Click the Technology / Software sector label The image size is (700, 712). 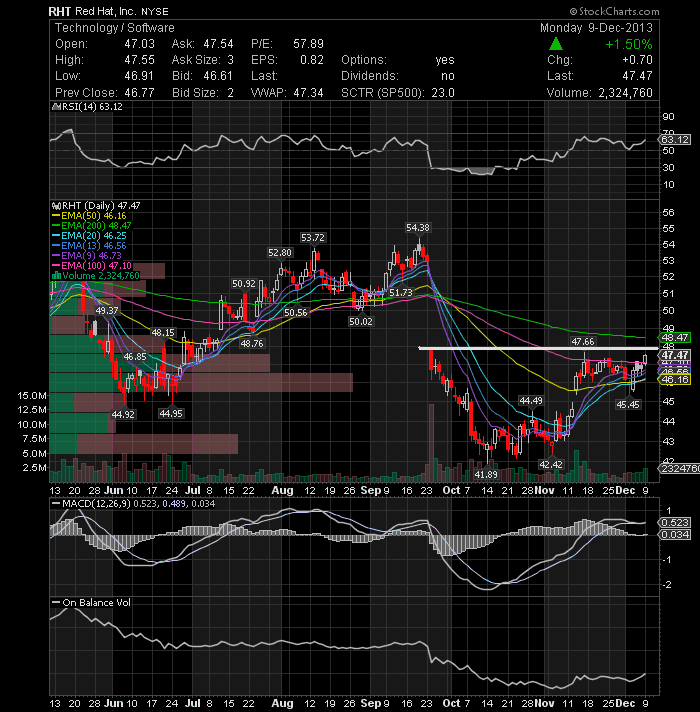(115, 28)
